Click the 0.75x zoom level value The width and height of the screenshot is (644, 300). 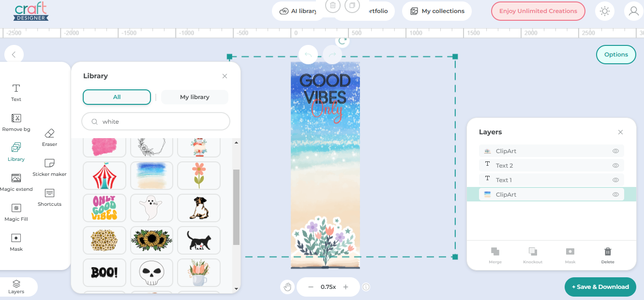(328, 287)
